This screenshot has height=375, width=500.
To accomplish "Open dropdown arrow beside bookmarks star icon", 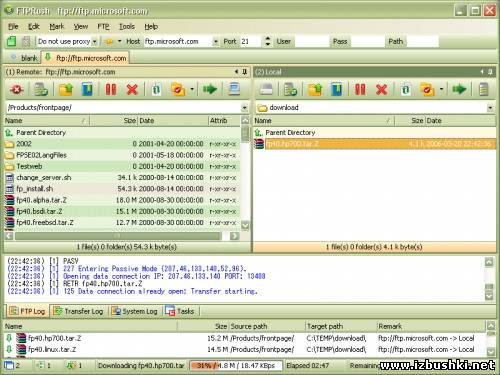I will point(119,42).
